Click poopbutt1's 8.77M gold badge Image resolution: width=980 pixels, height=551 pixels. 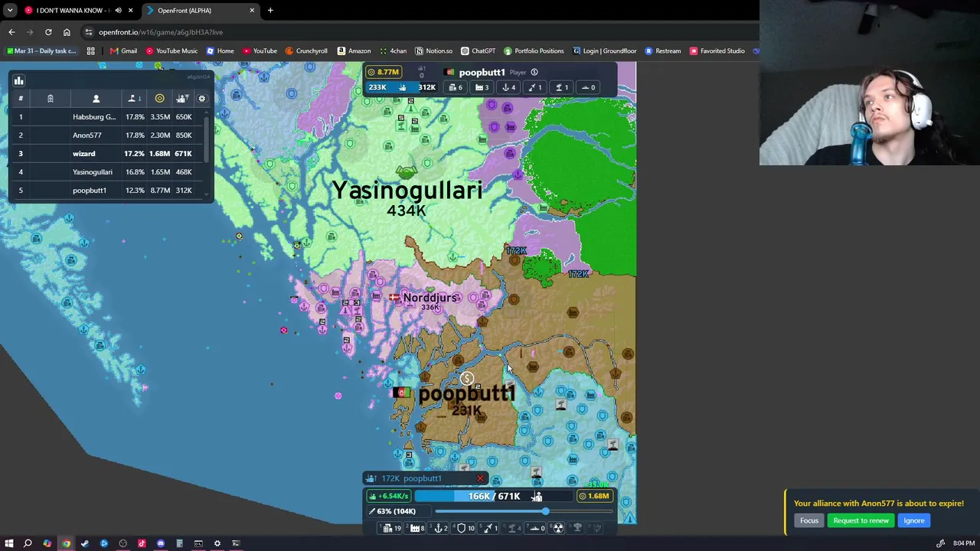coord(383,72)
